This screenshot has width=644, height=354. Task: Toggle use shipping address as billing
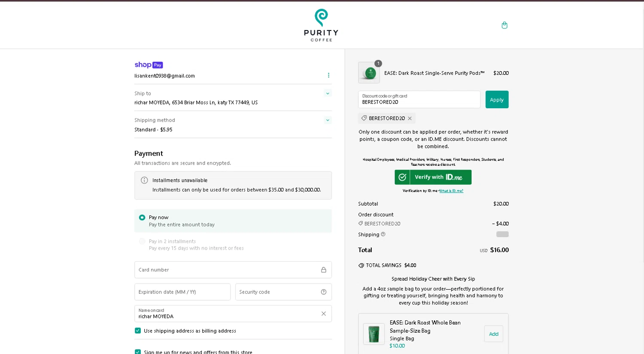point(138,331)
